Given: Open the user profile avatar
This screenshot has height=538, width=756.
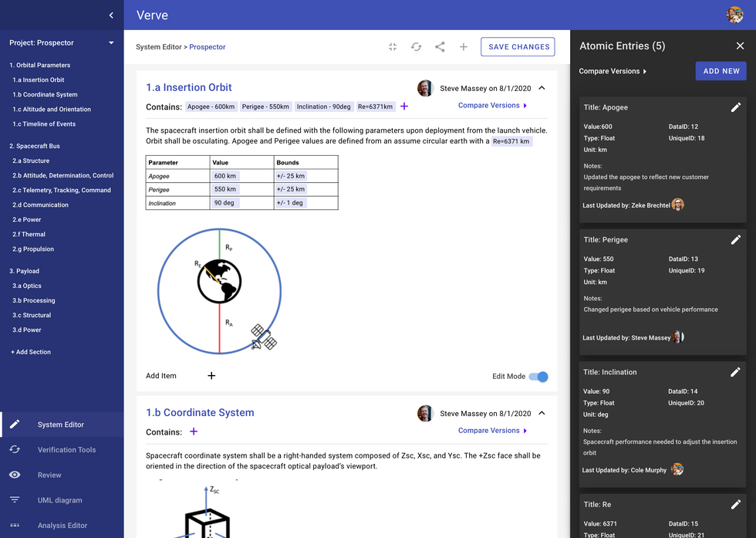Looking at the screenshot, I should point(734,15).
